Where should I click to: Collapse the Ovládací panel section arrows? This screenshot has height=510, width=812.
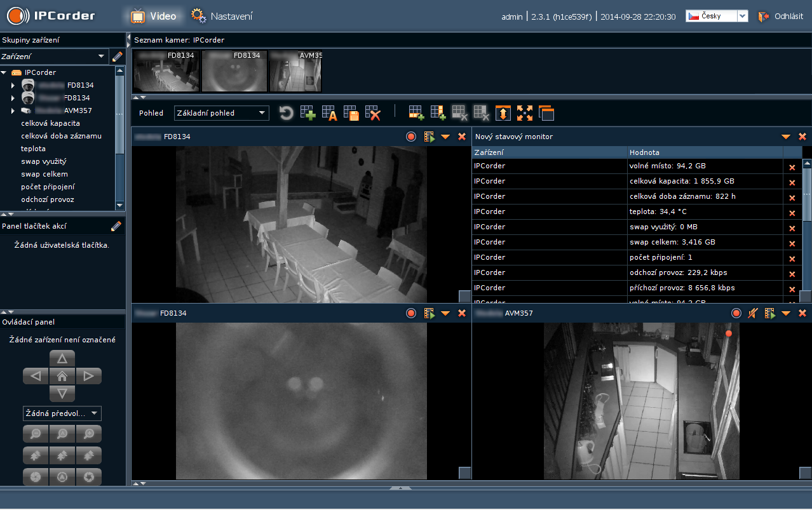pos(8,311)
